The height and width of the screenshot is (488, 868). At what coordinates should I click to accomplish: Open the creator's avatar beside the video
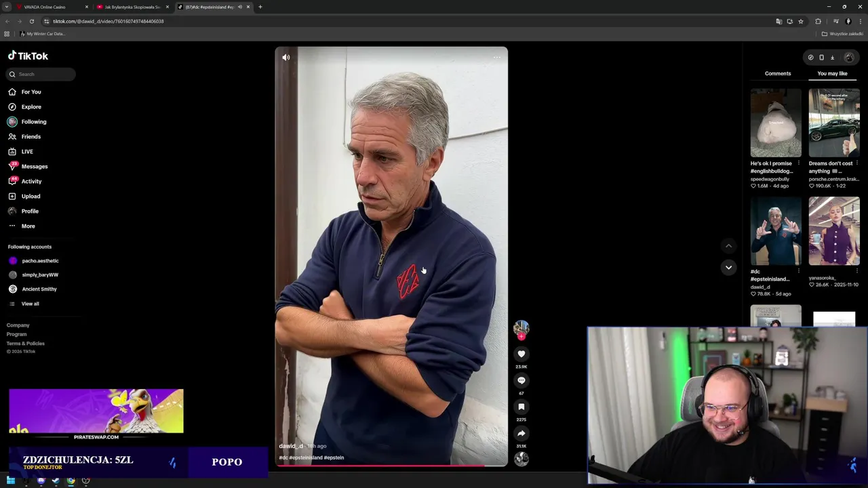[x=521, y=328]
